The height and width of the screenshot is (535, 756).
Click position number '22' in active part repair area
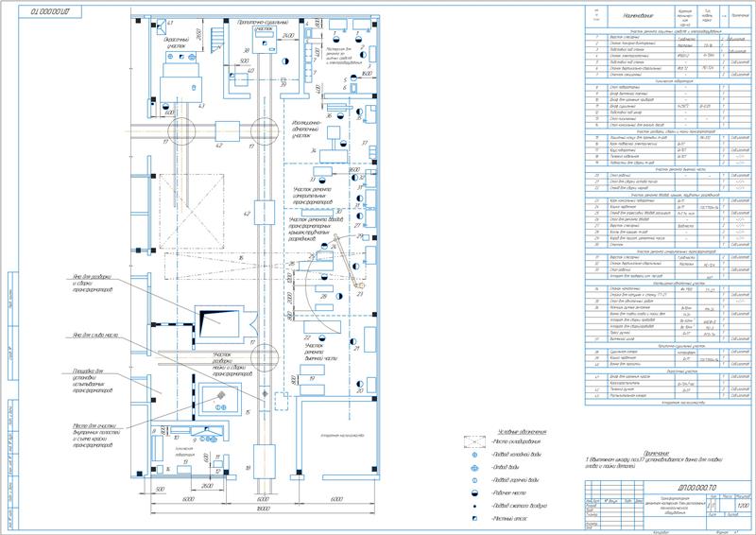coord(307,337)
